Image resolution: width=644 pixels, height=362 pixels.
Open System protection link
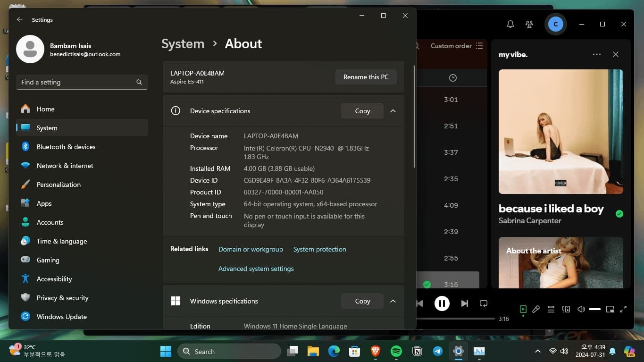point(319,249)
